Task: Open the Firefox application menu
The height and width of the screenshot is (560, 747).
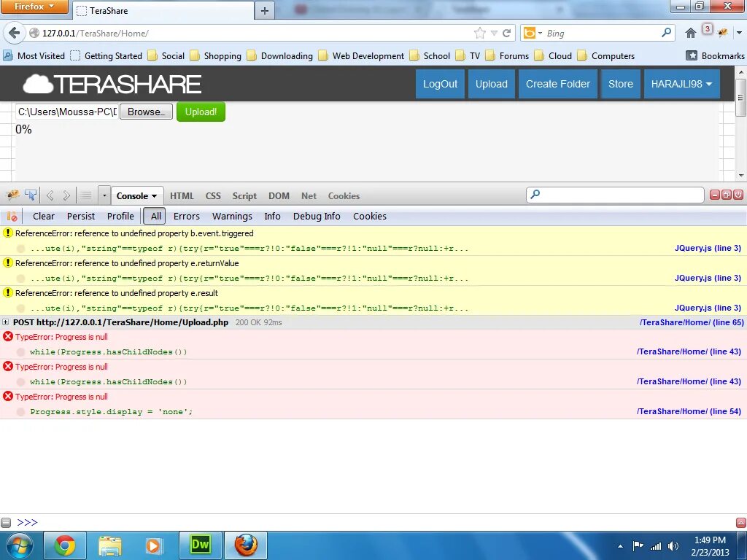Action: click(34, 7)
